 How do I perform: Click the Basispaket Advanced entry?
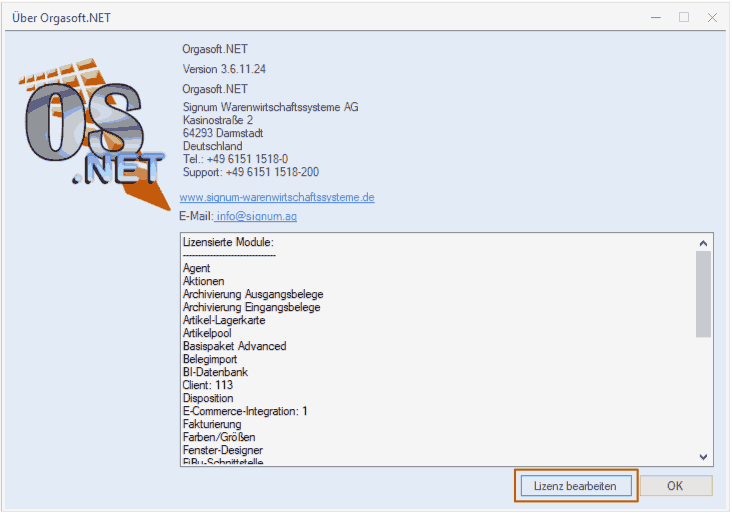tap(234, 346)
